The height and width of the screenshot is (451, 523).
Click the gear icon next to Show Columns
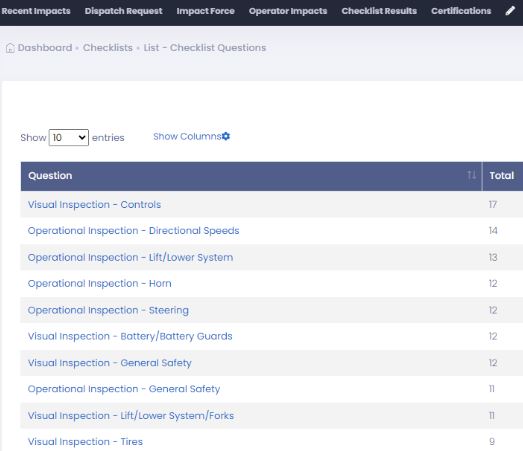pyautogui.click(x=226, y=136)
